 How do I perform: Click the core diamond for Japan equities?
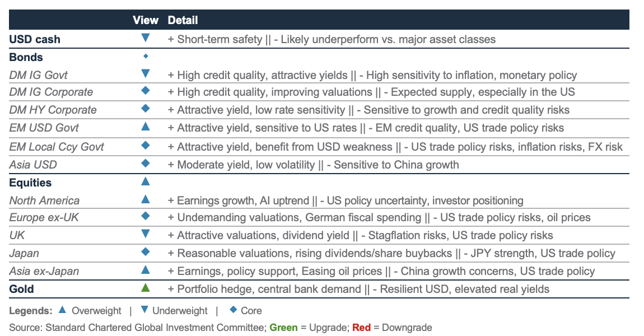pyautogui.click(x=146, y=252)
